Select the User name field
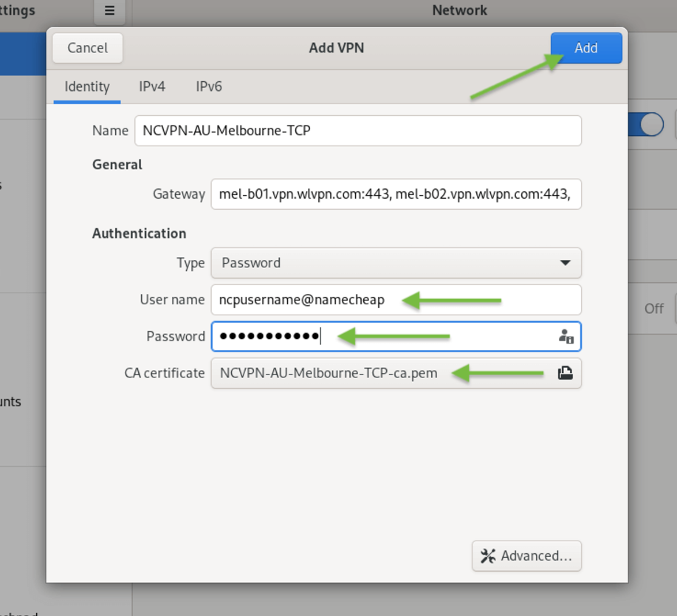This screenshot has height=616, width=677. coord(396,300)
